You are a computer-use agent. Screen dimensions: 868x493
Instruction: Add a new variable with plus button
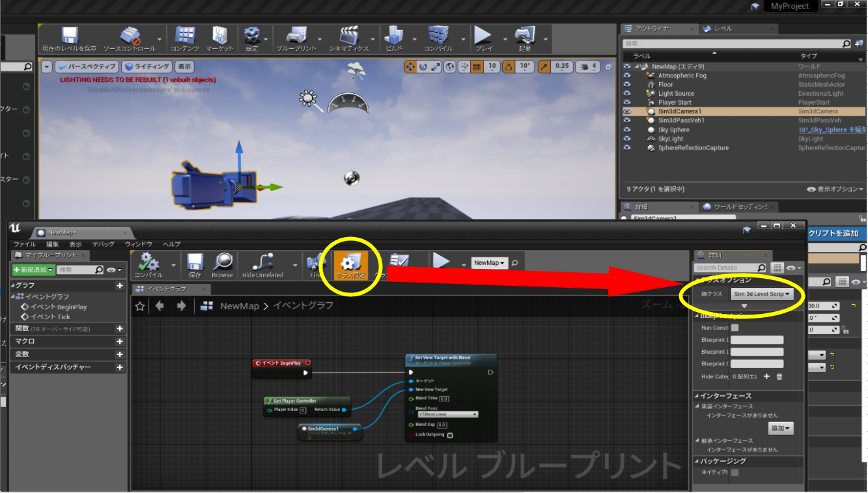click(119, 354)
